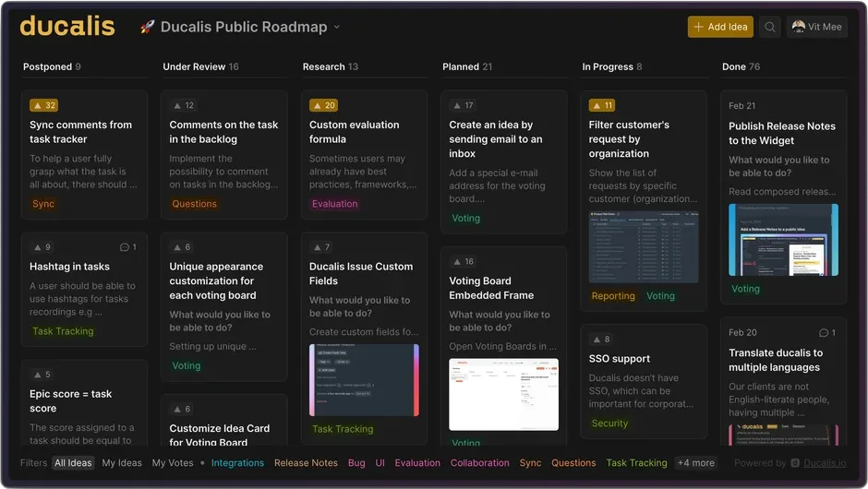The height and width of the screenshot is (489, 868).
Task: Filter by Sync tag in footer
Action: [x=530, y=463]
